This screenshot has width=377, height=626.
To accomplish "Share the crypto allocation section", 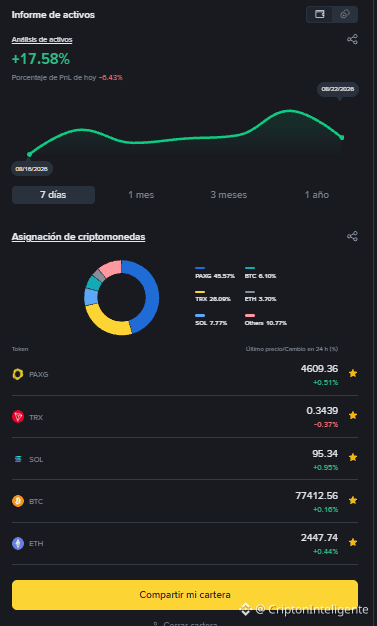I will tap(352, 236).
